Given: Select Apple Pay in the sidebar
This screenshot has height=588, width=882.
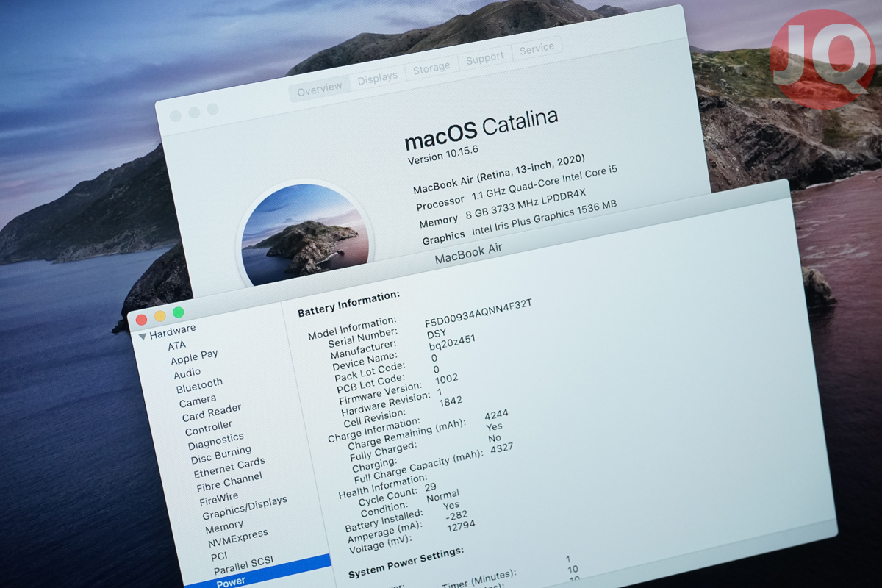Looking at the screenshot, I should coord(194,357).
